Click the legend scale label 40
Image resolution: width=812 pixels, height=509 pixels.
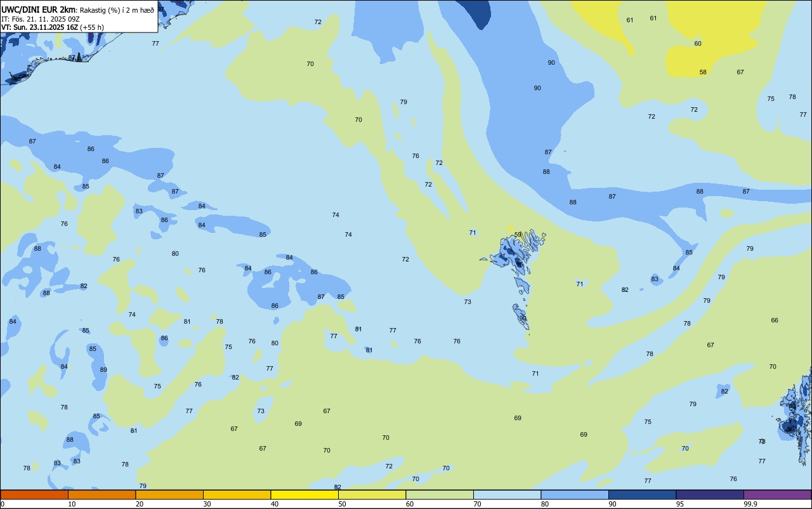click(275, 504)
